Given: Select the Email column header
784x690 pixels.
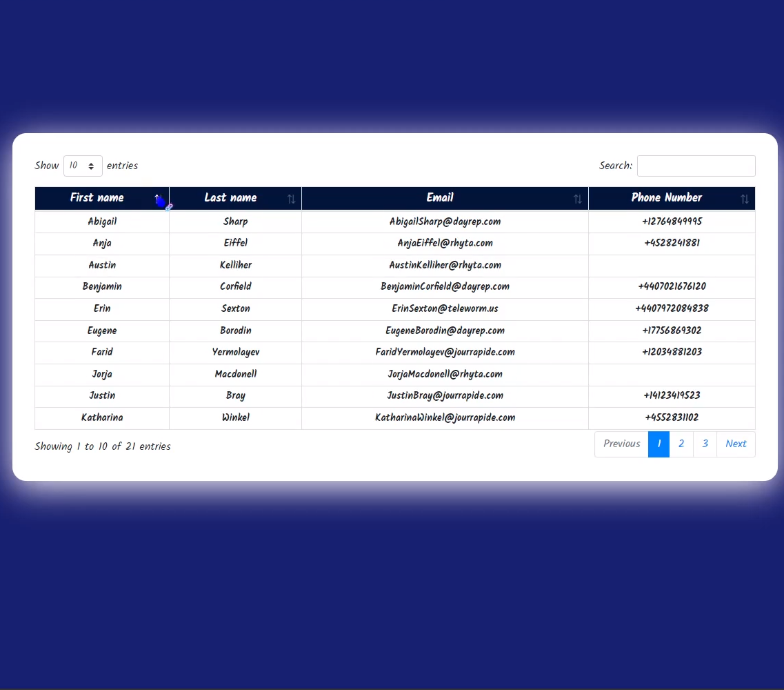Looking at the screenshot, I should pyautogui.click(x=440, y=198).
